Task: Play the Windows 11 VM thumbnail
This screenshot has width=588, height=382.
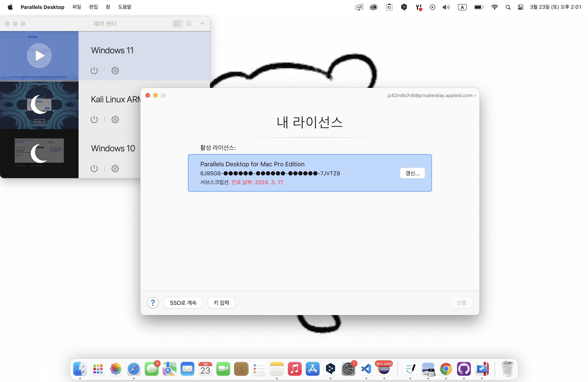Action: 39,56
